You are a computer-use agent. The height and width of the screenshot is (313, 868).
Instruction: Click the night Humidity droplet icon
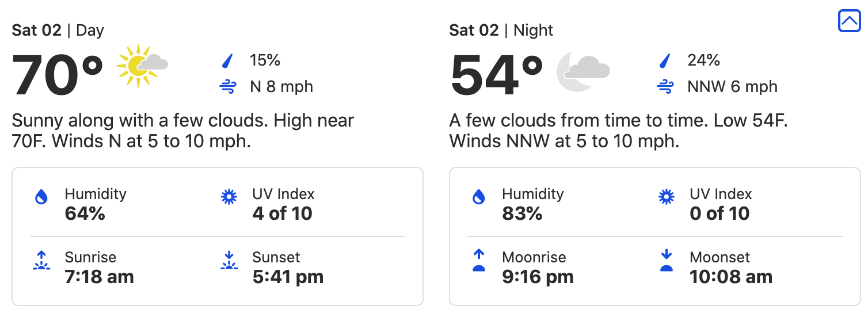pyautogui.click(x=479, y=197)
